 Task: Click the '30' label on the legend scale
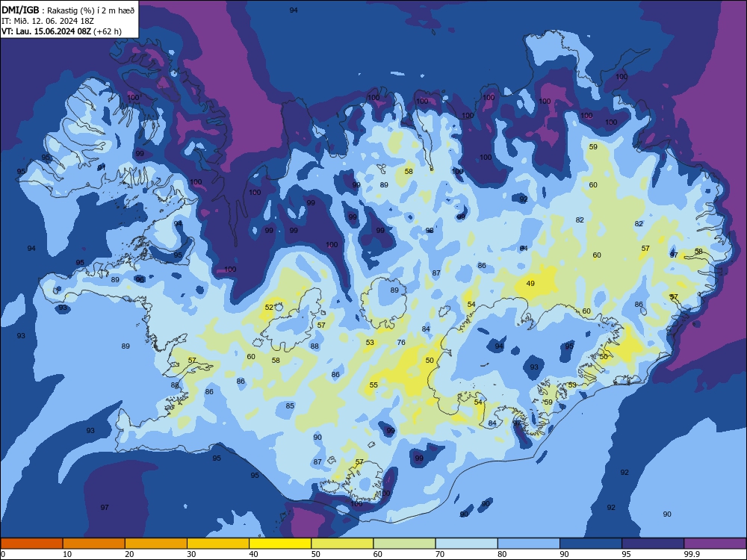point(191,554)
